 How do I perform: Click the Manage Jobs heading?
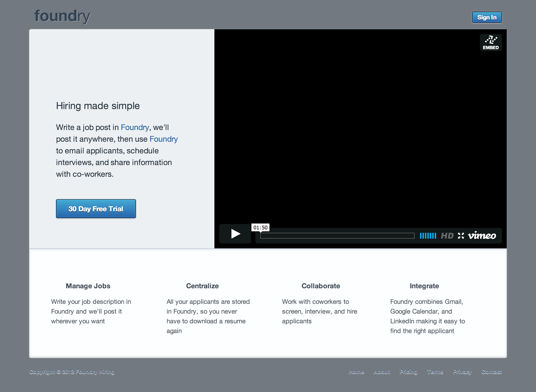pyautogui.click(x=88, y=286)
